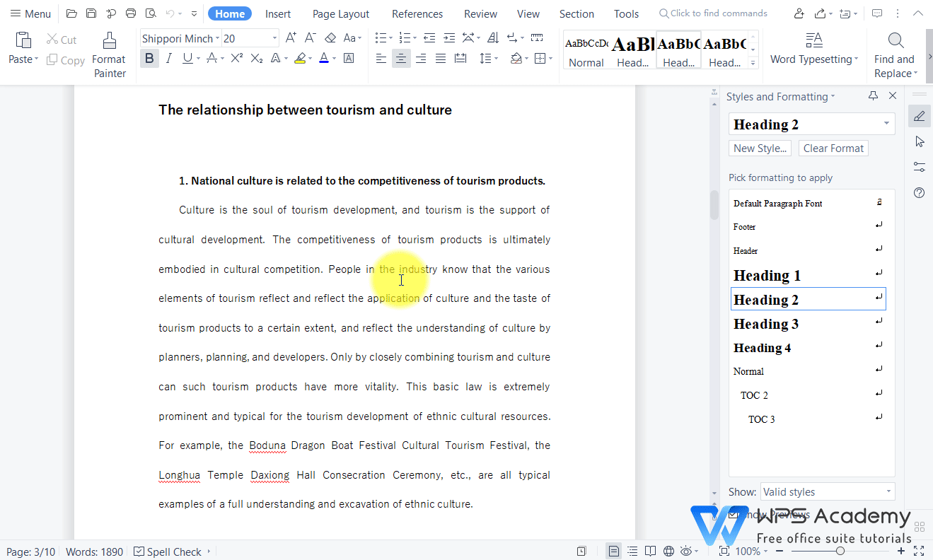
Task: Apply subscript formatting
Action: (255, 59)
